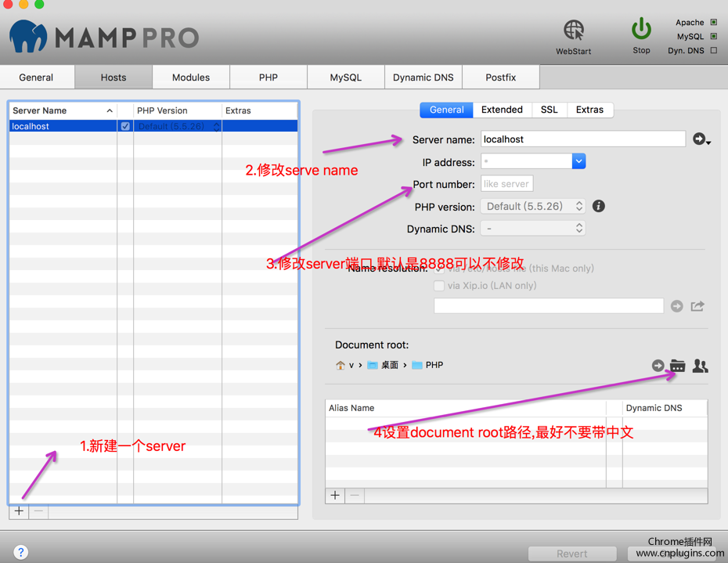This screenshot has height=563, width=728.
Task: Open the MySQL tab
Action: (346, 77)
